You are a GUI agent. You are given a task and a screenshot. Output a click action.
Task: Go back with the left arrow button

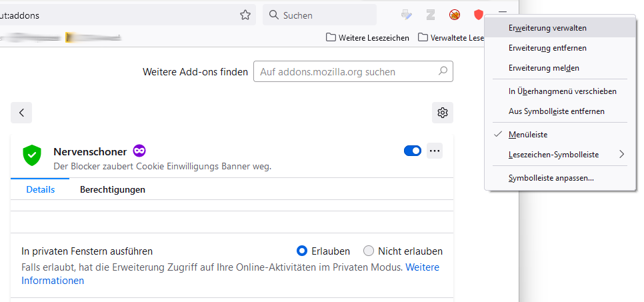(21, 113)
